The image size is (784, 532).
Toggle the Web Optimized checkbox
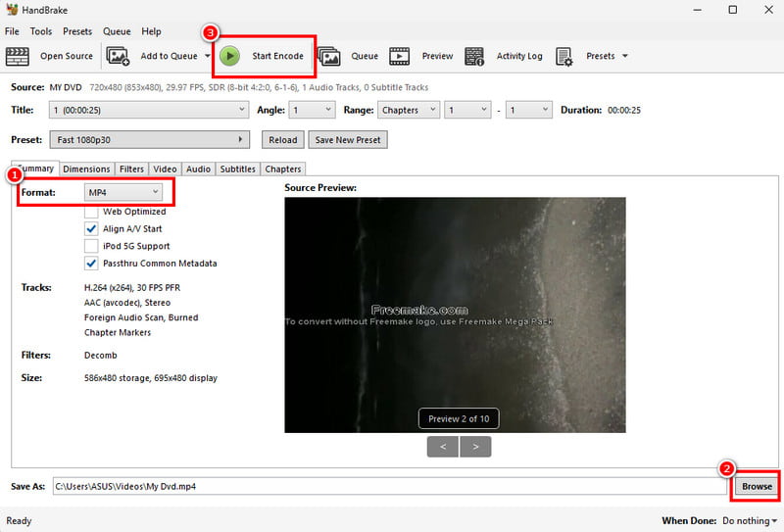pyautogui.click(x=91, y=212)
